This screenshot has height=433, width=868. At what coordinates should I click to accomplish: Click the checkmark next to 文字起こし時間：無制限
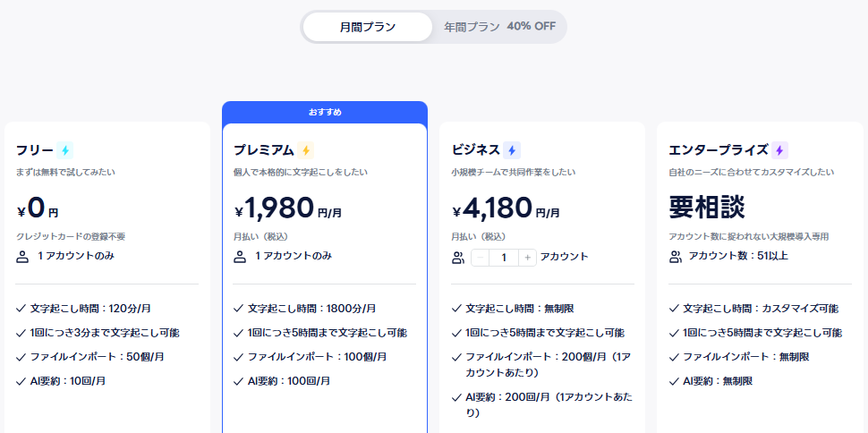(x=456, y=309)
